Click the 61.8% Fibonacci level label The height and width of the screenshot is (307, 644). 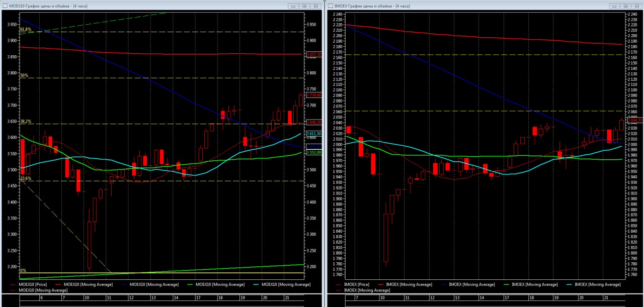point(26,30)
